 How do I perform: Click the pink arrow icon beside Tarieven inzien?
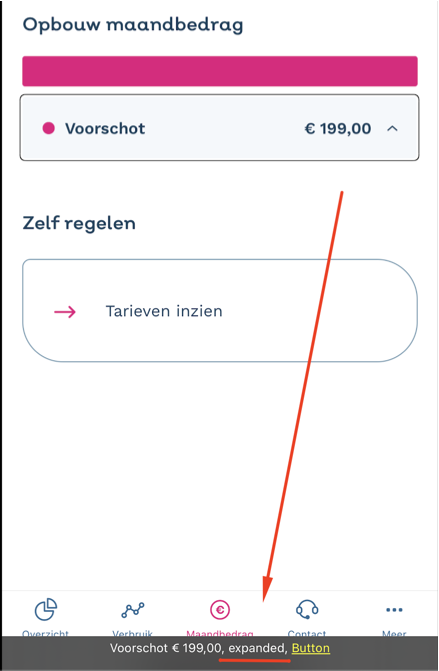click(x=65, y=312)
